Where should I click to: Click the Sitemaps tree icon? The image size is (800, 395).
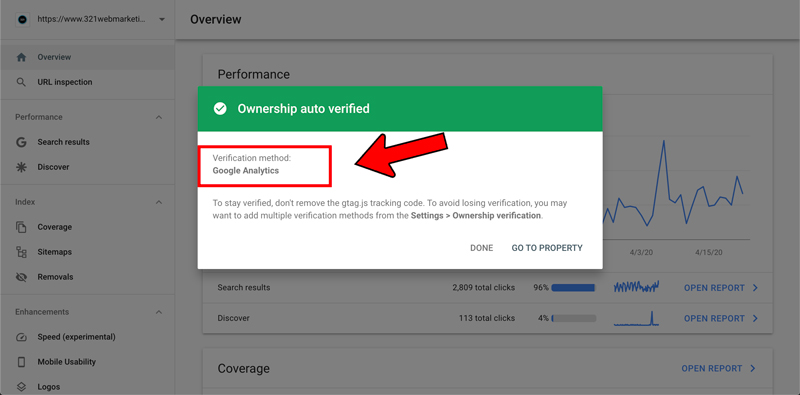(21, 252)
